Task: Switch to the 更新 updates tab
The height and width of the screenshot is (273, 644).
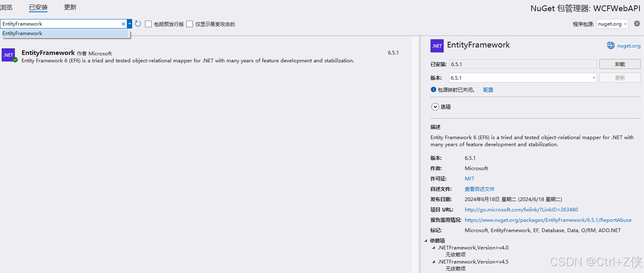Action: coord(70,7)
